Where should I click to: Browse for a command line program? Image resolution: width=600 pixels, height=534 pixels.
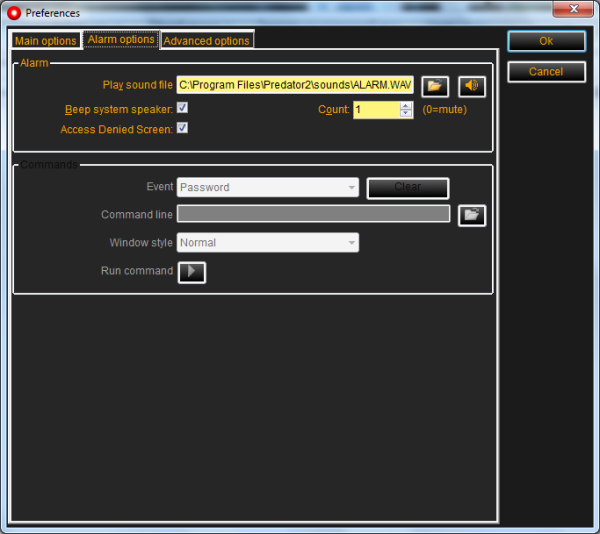471,215
